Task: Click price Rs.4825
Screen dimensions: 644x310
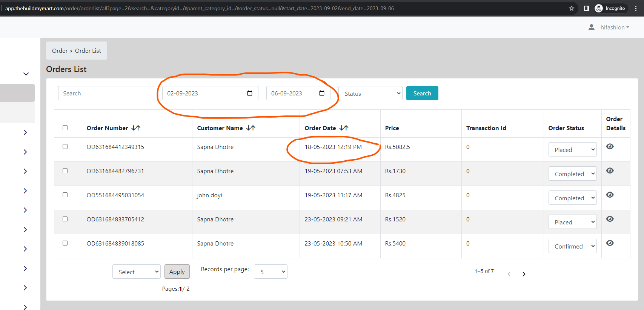Action: click(395, 195)
